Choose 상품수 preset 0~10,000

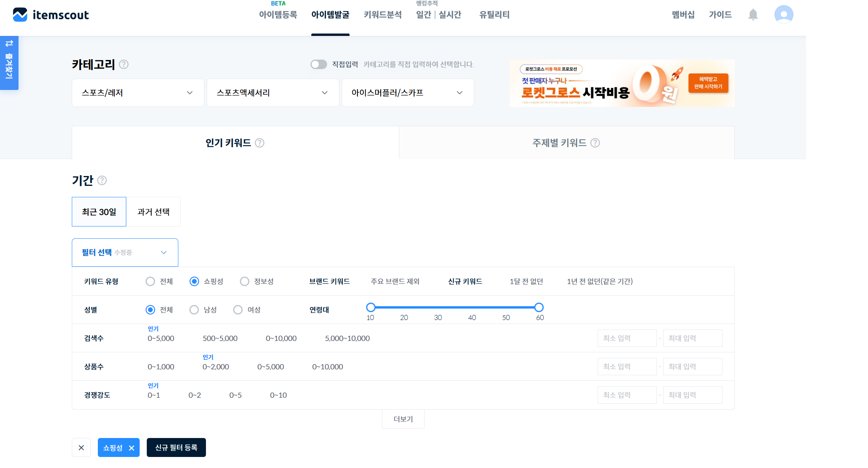tap(327, 367)
